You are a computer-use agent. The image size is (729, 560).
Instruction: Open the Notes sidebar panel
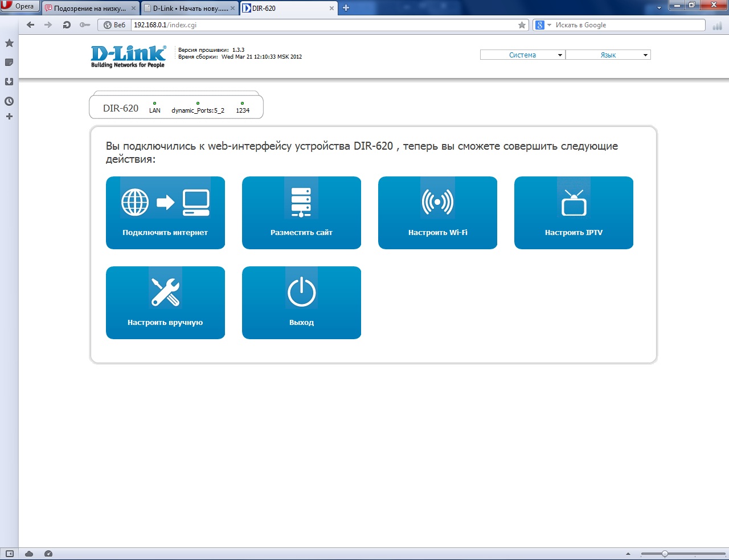tap(9, 63)
